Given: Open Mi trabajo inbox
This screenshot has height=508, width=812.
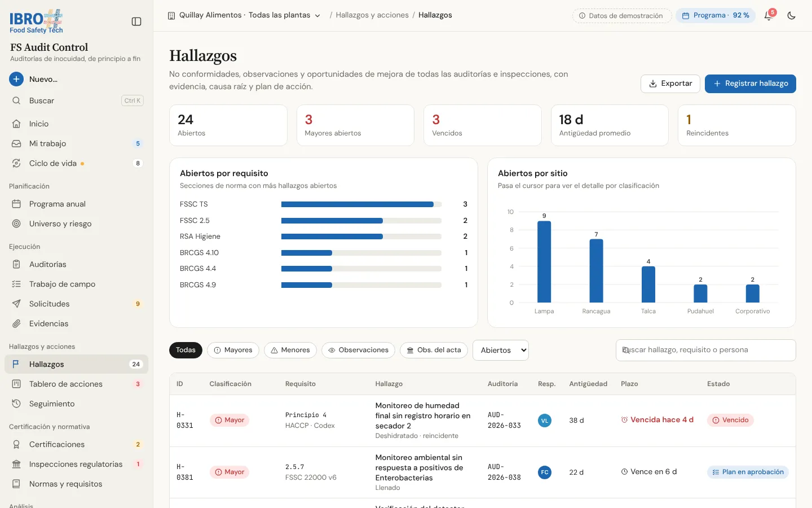Looking at the screenshot, I should point(76,143).
